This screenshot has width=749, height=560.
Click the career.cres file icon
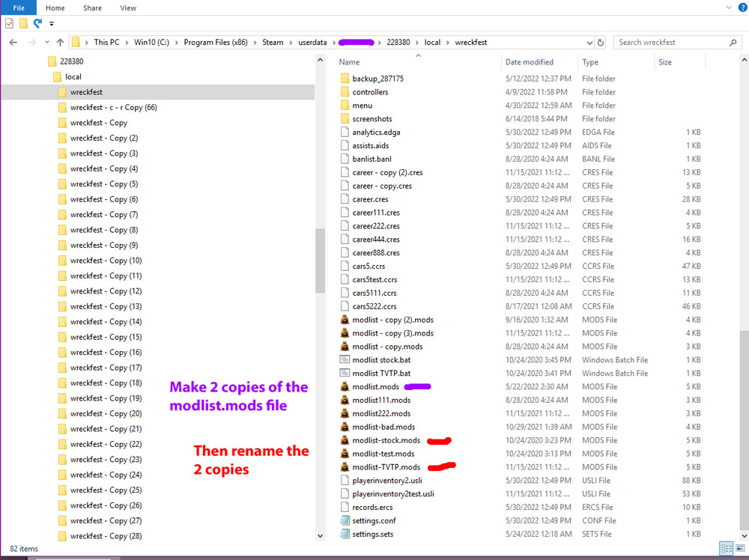click(345, 198)
